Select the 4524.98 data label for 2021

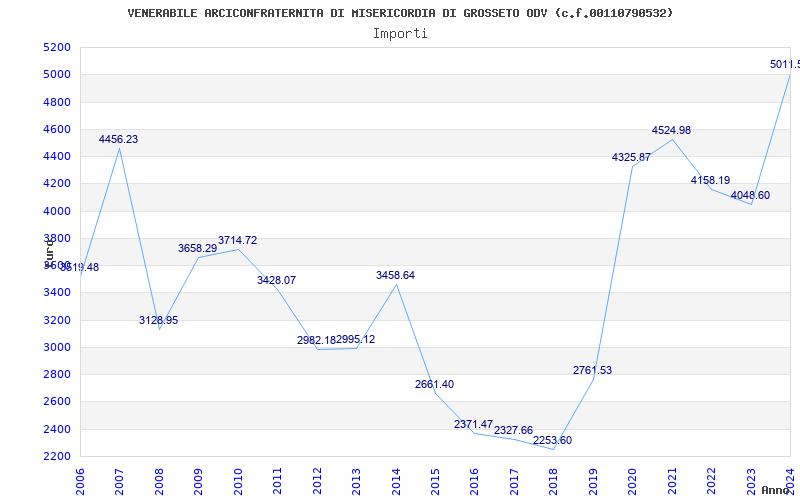671,130
